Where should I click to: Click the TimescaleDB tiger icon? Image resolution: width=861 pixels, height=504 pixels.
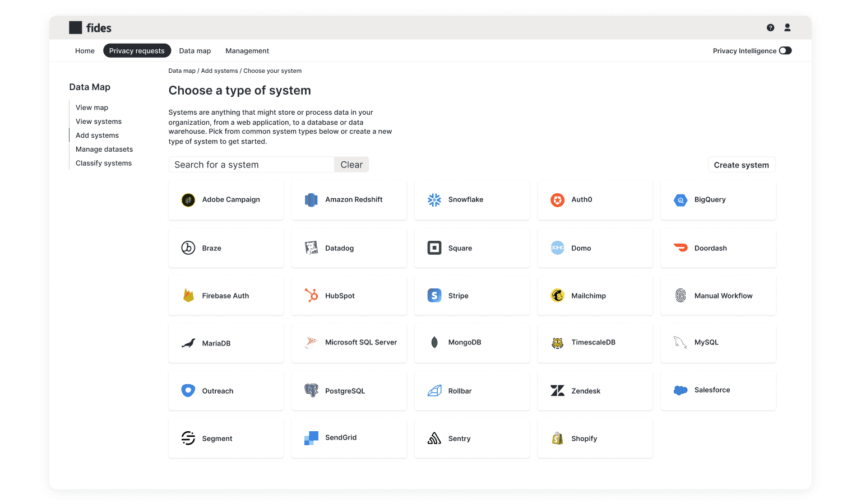coord(557,343)
